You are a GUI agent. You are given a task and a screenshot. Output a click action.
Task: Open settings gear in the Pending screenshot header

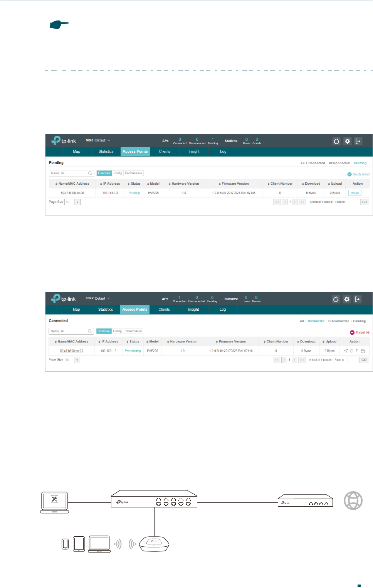(347, 141)
